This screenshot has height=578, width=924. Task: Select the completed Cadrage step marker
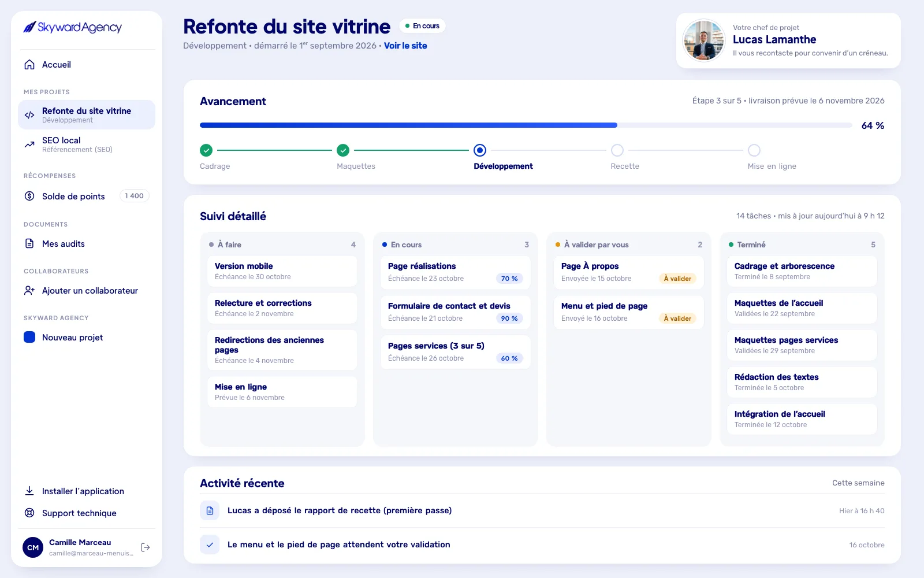coord(206,150)
